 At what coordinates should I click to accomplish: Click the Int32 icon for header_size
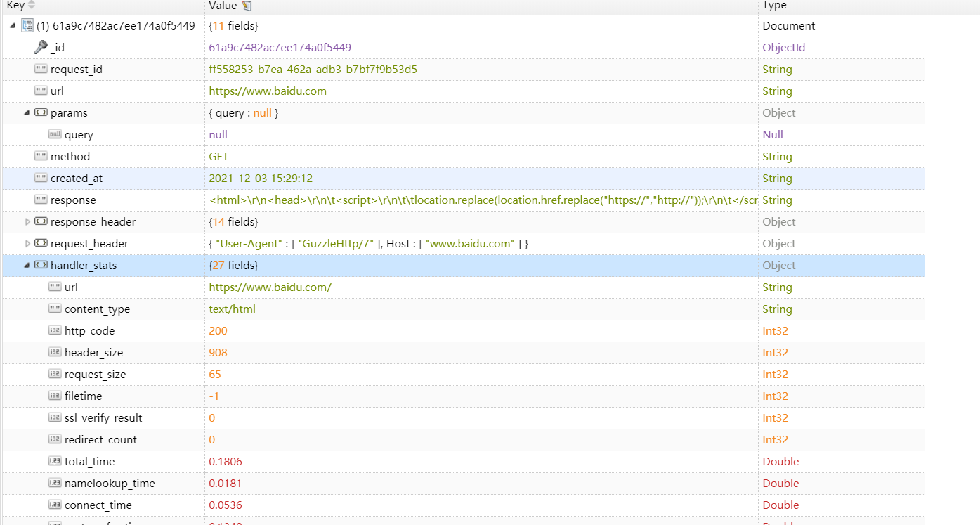[x=55, y=353]
